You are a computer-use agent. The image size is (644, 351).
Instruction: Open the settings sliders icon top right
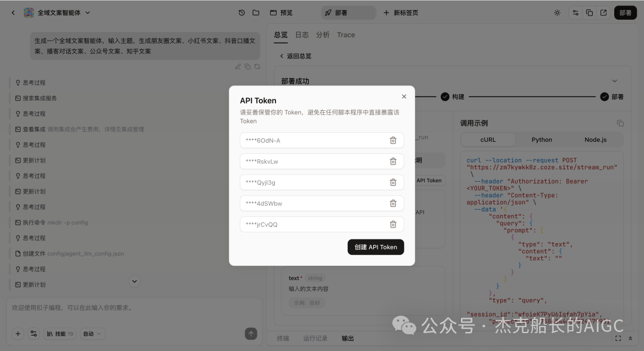click(575, 13)
